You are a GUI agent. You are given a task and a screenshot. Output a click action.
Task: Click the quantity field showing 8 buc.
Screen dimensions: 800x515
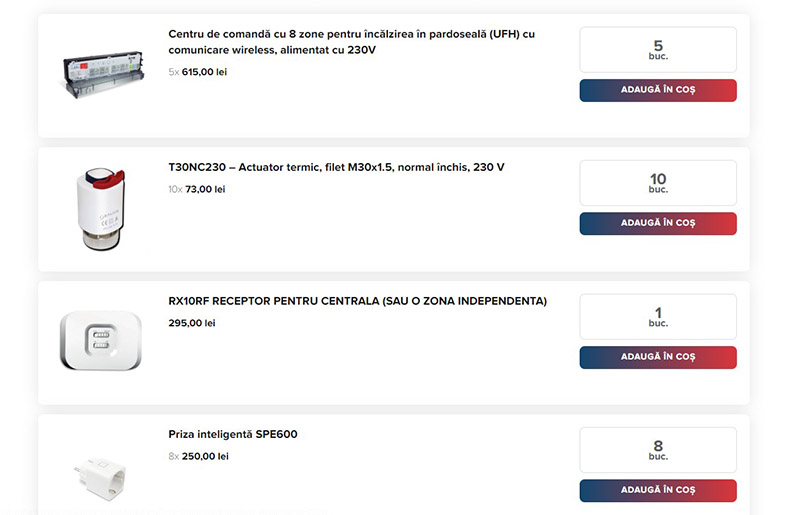pyautogui.click(x=658, y=450)
